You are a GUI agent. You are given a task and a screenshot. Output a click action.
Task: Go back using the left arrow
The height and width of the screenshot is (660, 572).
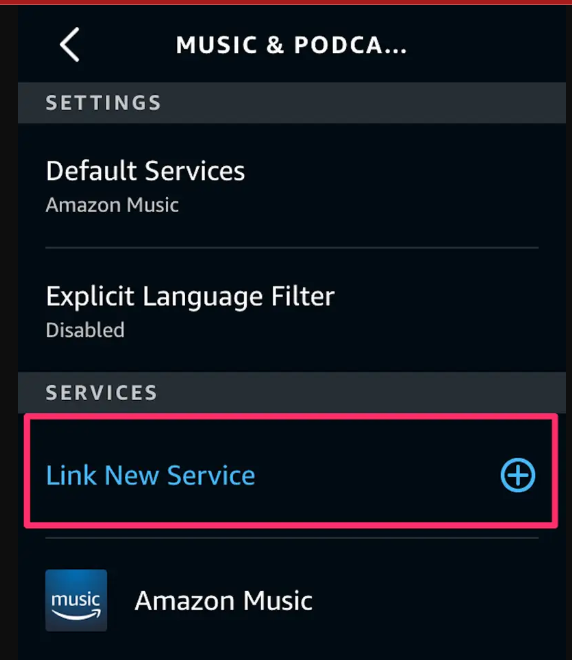pyautogui.click(x=69, y=45)
